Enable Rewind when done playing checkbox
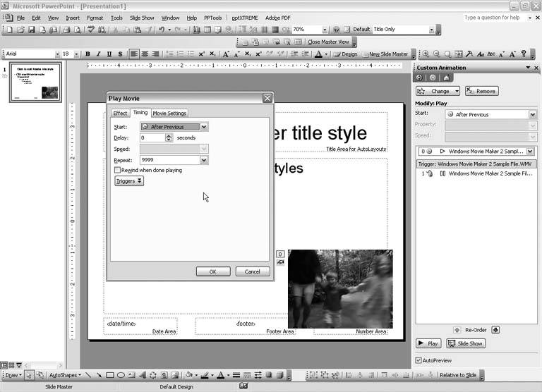Screen dimensions: 542x392 coord(117,170)
